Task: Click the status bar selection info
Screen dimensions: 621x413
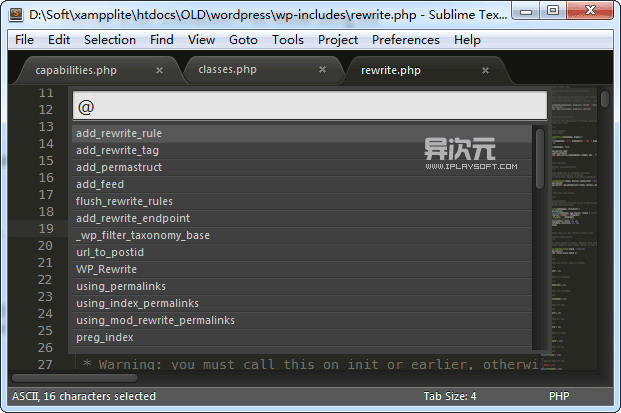Action: pos(84,396)
